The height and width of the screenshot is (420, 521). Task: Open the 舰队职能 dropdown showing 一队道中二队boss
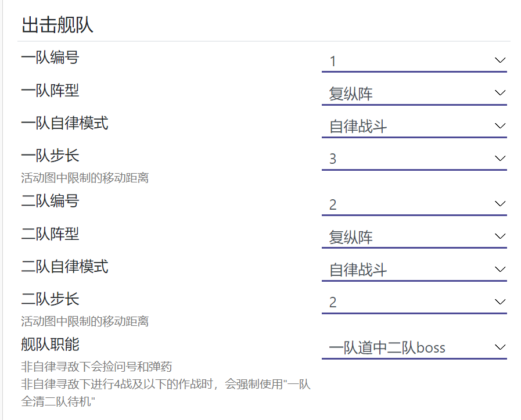click(x=414, y=348)
